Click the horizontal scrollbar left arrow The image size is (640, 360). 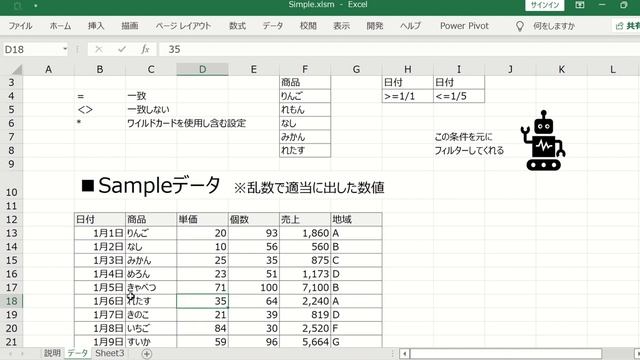coord(404,353)
